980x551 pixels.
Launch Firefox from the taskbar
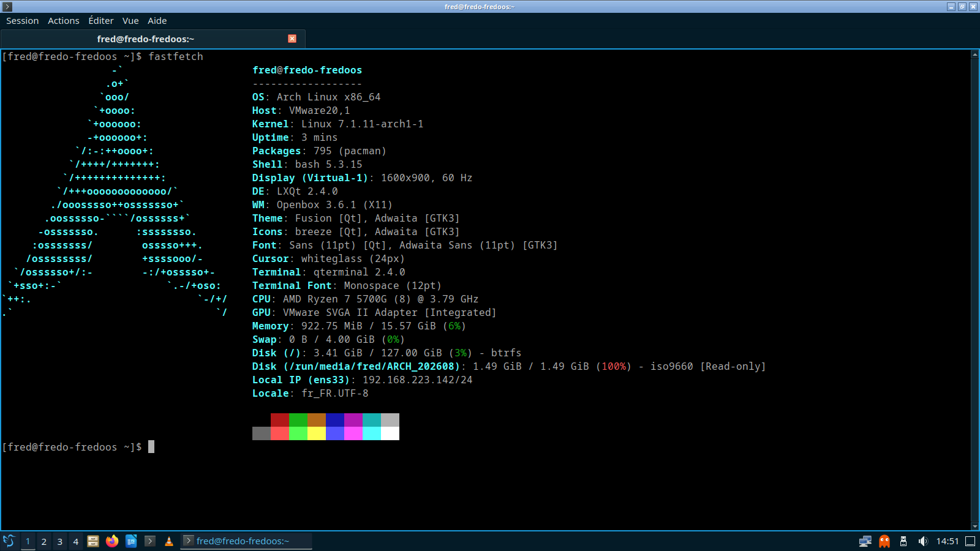click(x=112, y=541)
